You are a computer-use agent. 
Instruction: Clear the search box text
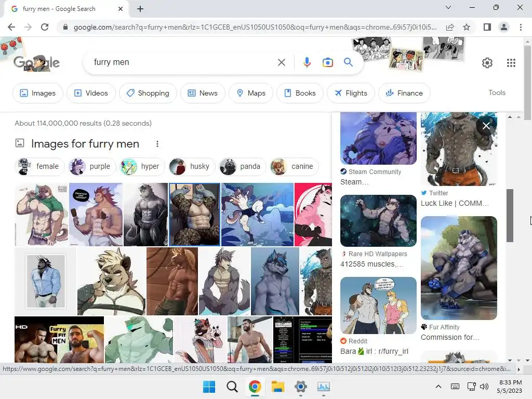pyautogui.click(x=281, y=62)
